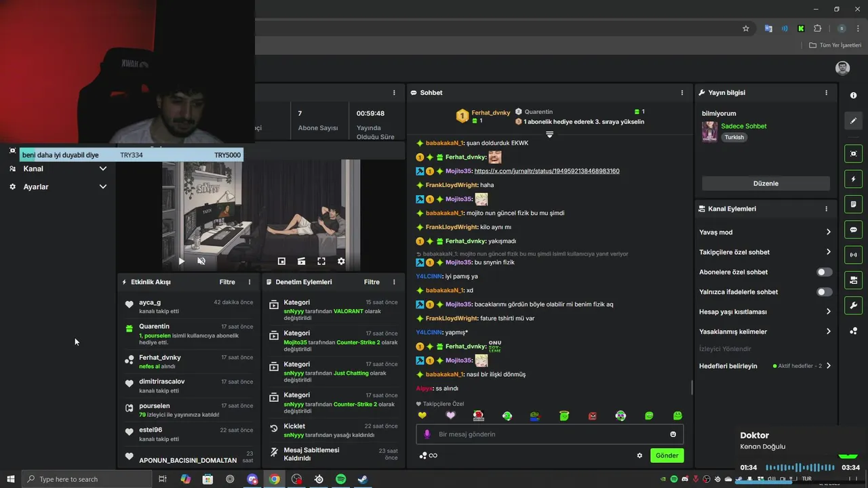This screenshot has width=868, height=488.
Task: Click the yellow heart emote
Action: pos(422,415)
